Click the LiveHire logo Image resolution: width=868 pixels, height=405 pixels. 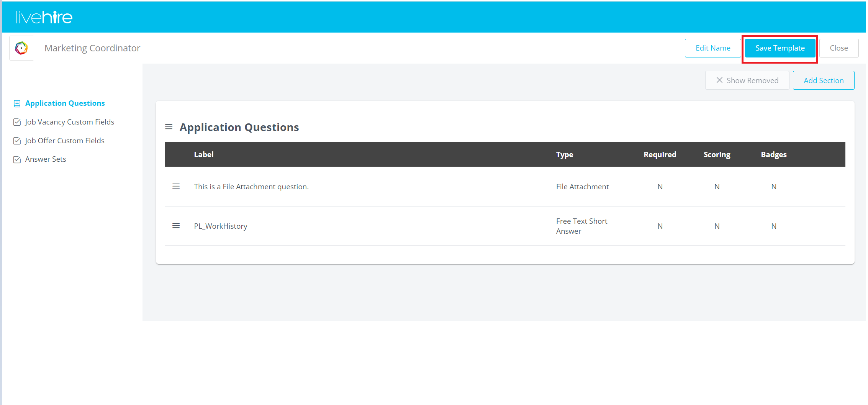44,17
